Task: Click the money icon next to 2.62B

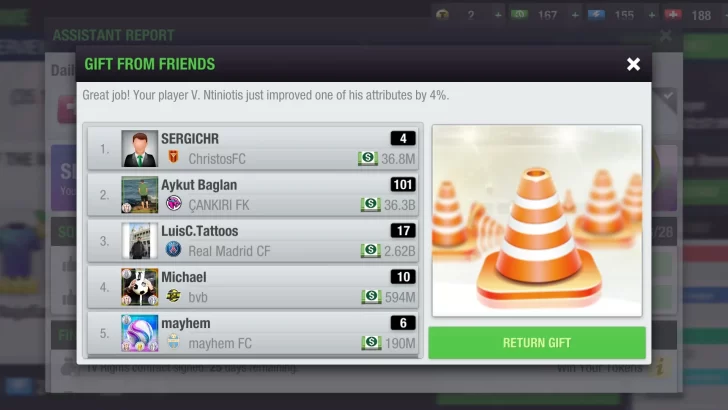Action: [x=370, y=251]
